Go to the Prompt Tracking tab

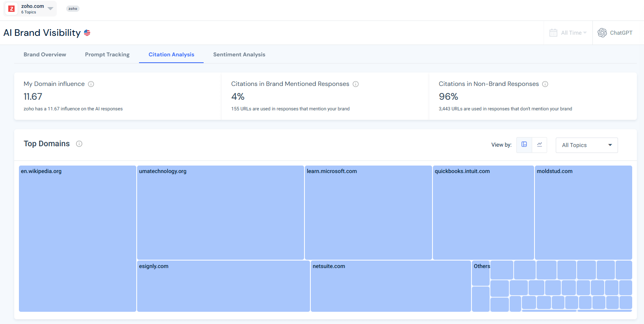click(x=107, y=54)
